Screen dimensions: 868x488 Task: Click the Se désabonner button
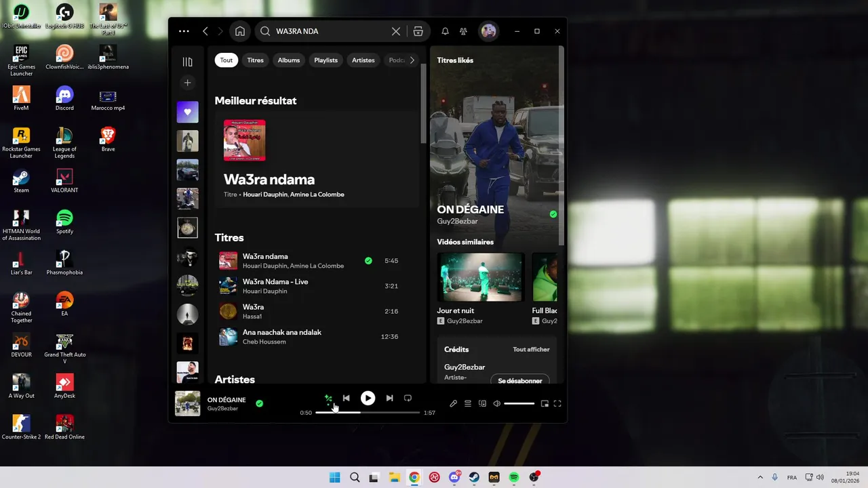520,381
